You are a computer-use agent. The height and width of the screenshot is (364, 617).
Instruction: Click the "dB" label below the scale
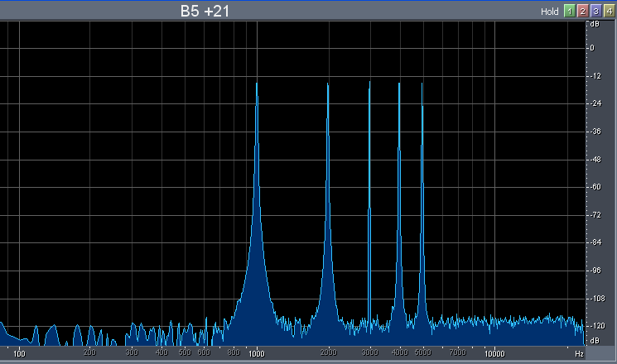(595, 340)
